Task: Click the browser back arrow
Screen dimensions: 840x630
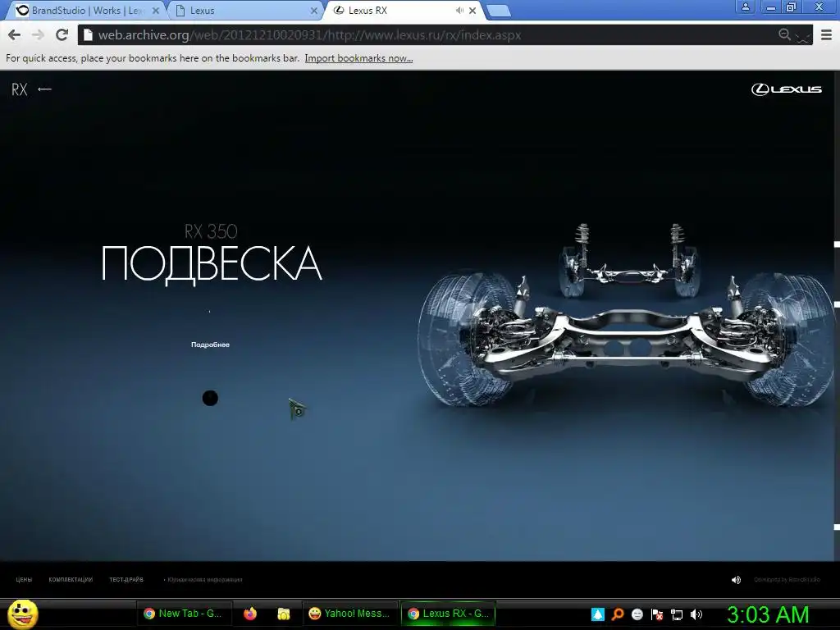Action: click(x=15, y=35)
